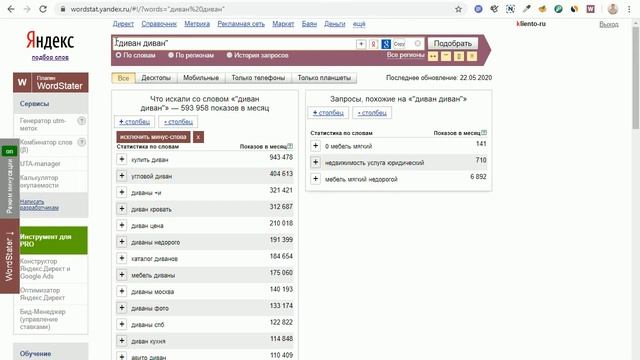Image resolution: width=640 pixels, height=360 pixels.
Task: Click the 'Подобрать' button
Action: [452, 43]
